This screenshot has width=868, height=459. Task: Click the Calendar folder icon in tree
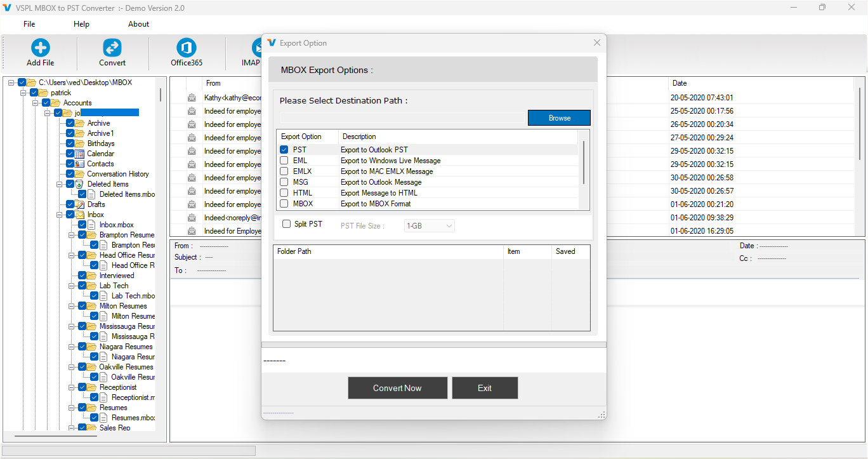79,154
